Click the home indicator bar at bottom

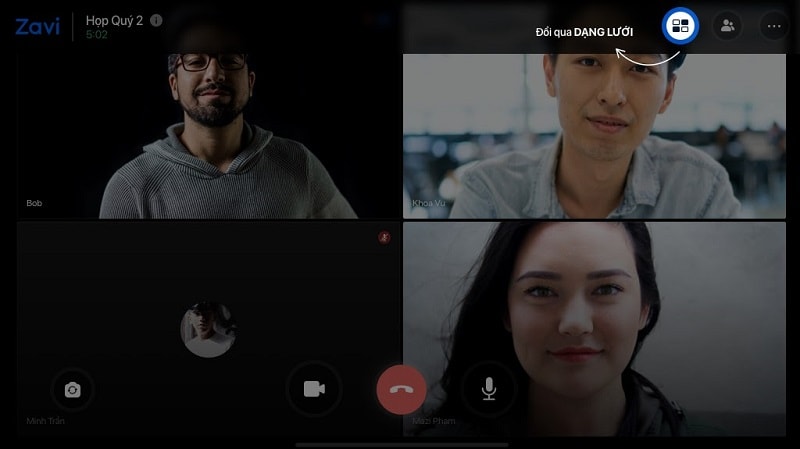tap(401, 444)
